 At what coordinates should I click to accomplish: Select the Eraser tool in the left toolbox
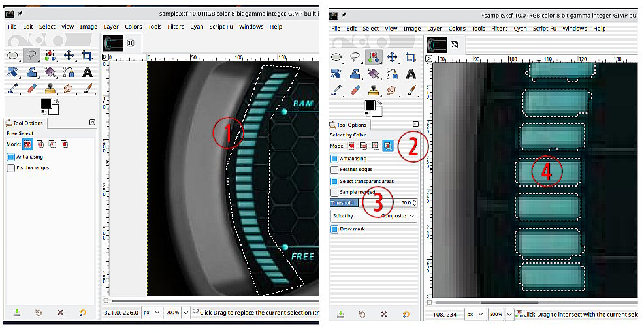tap(31, 88)
